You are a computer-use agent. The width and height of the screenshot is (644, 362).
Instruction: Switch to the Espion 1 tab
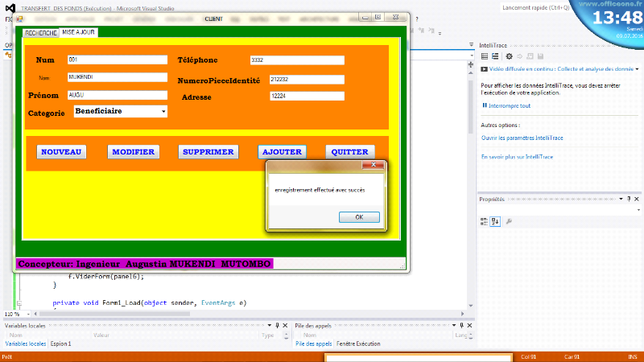60,343
